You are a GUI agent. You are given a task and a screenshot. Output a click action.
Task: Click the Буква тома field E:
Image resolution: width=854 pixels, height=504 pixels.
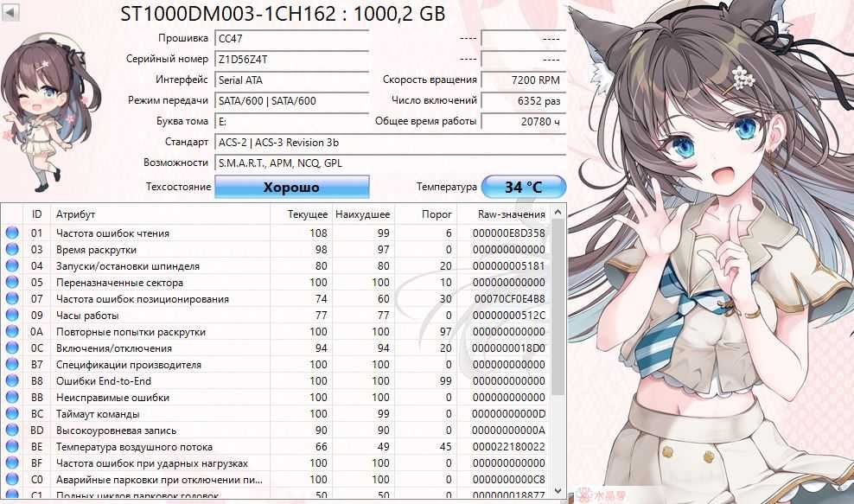[x=292, y=122]
